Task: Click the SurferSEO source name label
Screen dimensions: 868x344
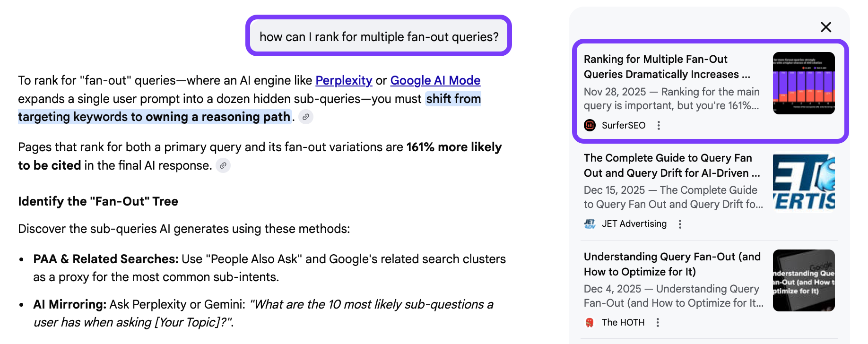Action: [x=623, y=125]
